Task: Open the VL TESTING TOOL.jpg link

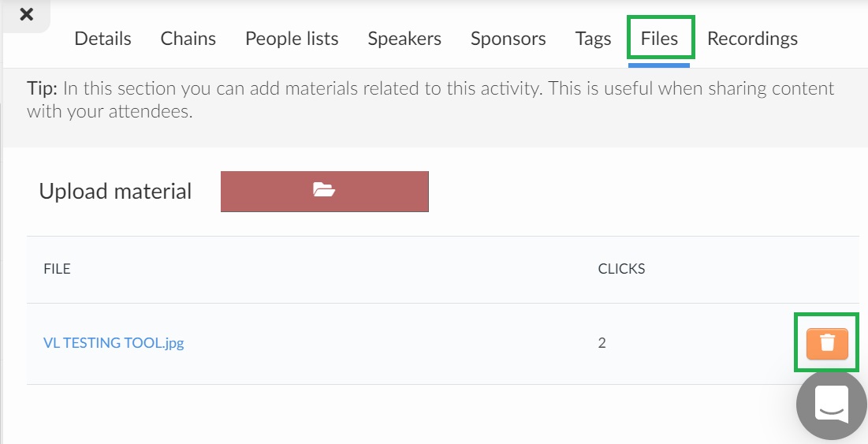Action: (x=114, y=343)
